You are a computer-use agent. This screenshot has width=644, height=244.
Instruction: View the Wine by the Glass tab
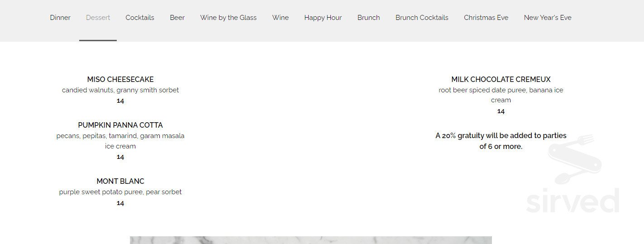(x=229, y=18)
